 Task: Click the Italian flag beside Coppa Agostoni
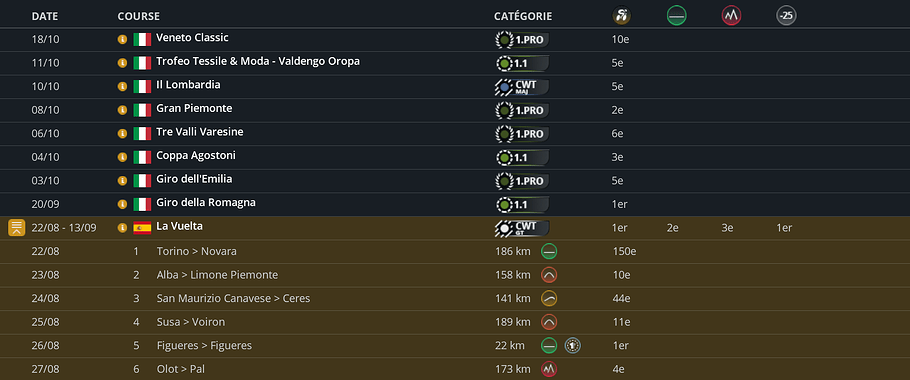(142, 157)
